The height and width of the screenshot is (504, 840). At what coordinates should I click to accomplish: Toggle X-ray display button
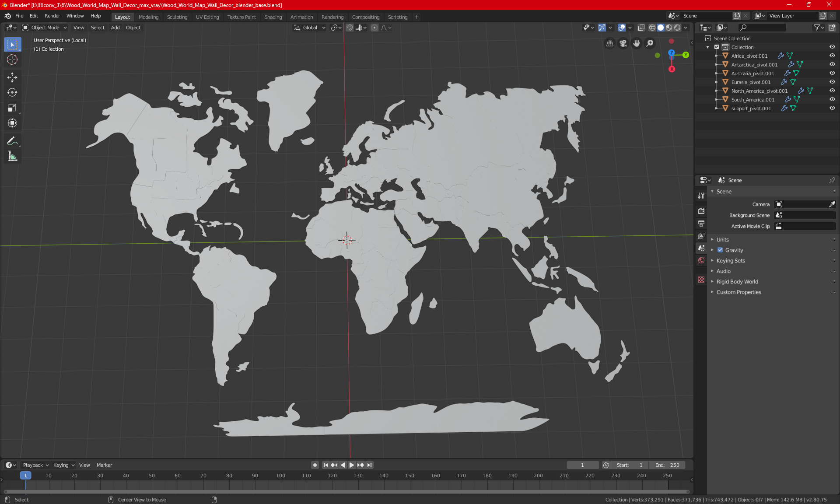coord(641,28)
